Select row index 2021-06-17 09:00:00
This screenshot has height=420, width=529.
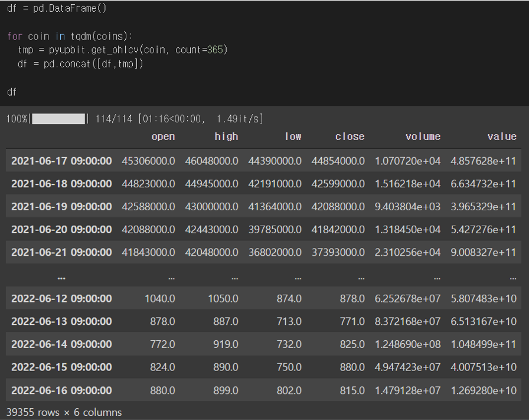61,161
